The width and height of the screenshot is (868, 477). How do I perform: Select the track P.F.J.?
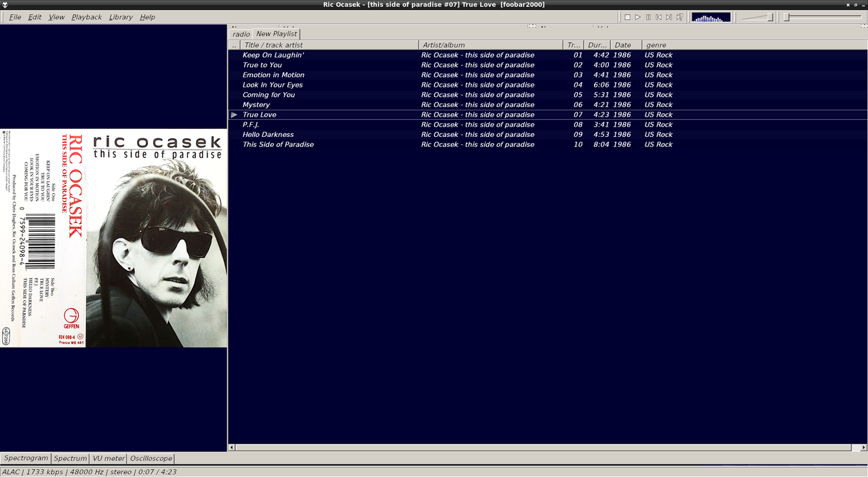click(x=547, y=125)
